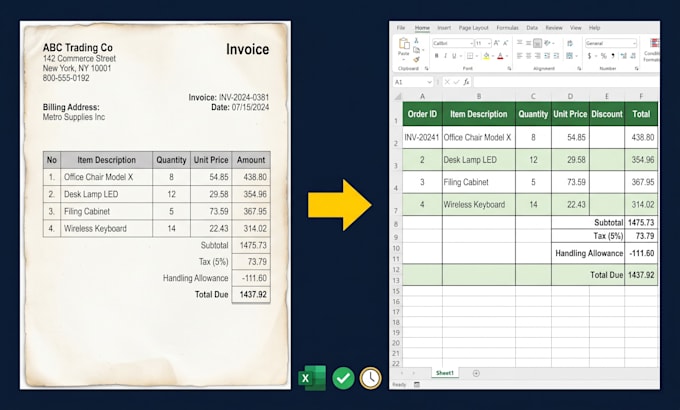Image resolution: width=680 pixels, height=410 pixels.
Task: Click the macro record icon in status bar
Action: coord(417,384)
